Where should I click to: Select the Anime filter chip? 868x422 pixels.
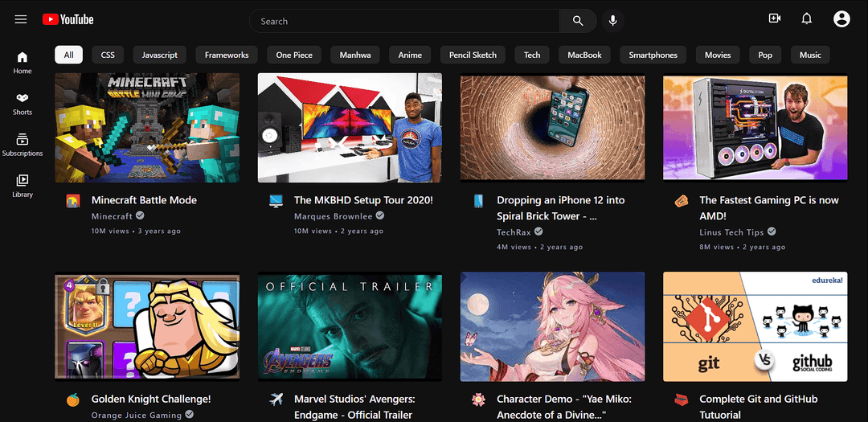coord(410,55)
